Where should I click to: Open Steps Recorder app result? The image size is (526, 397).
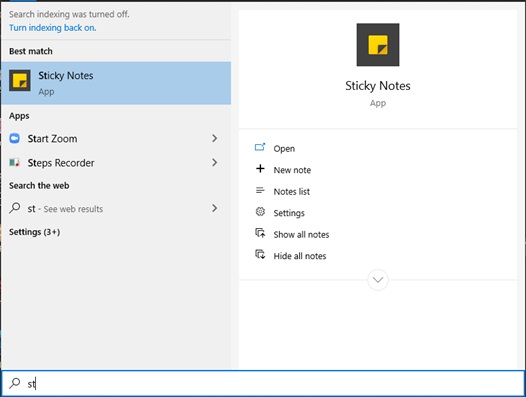coord(116,163)
